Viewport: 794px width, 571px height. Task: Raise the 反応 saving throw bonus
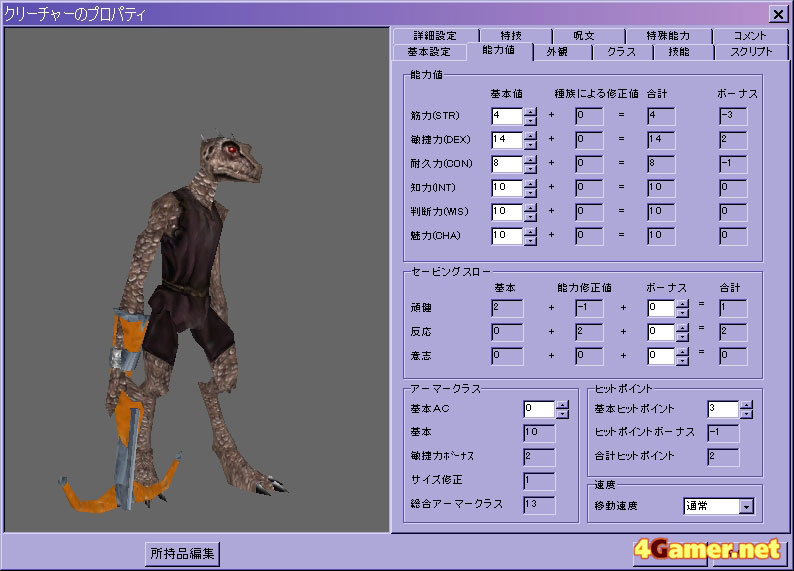tap(682, 329)
